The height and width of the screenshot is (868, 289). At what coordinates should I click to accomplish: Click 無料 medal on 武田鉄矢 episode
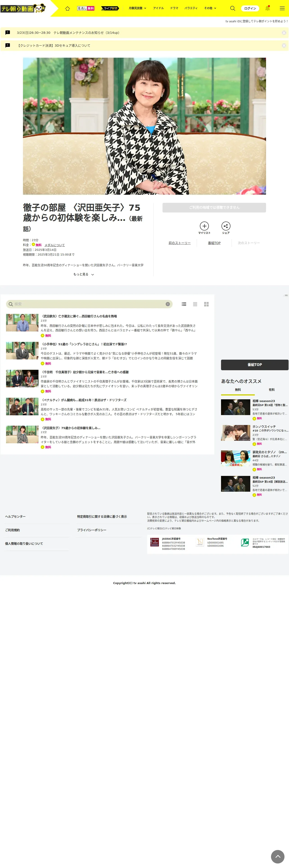click(46, 336)
